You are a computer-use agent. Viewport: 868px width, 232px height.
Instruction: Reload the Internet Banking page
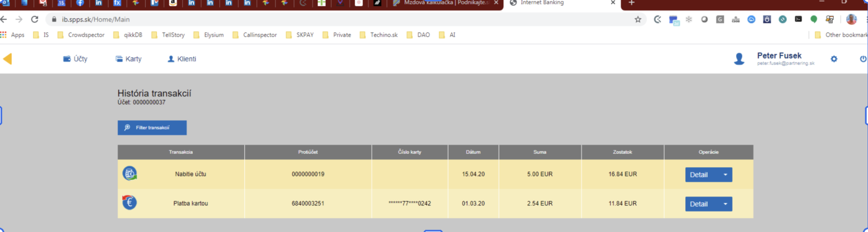coord(35,19)
